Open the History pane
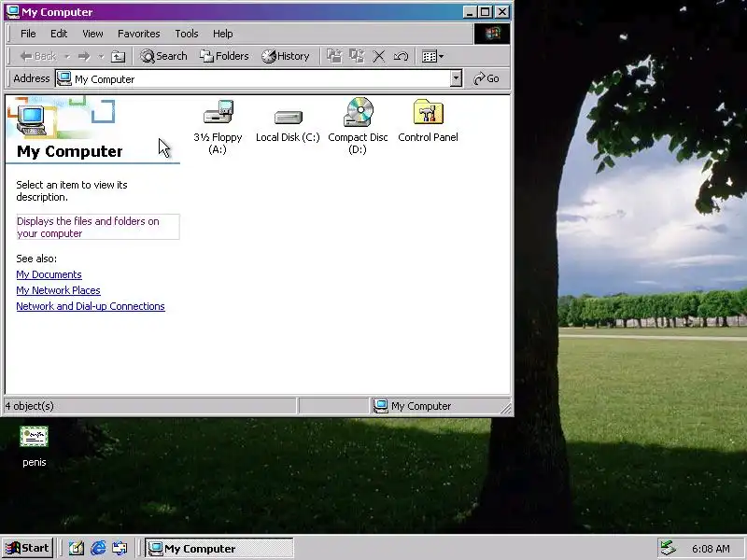 286,56
